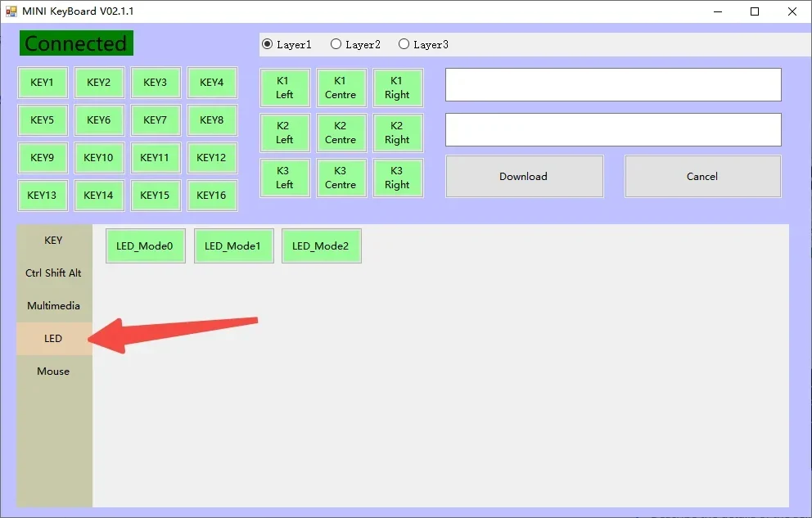Select the Layer1 radio button
Viewport: 812px width, 518px height.
point(286,44)
